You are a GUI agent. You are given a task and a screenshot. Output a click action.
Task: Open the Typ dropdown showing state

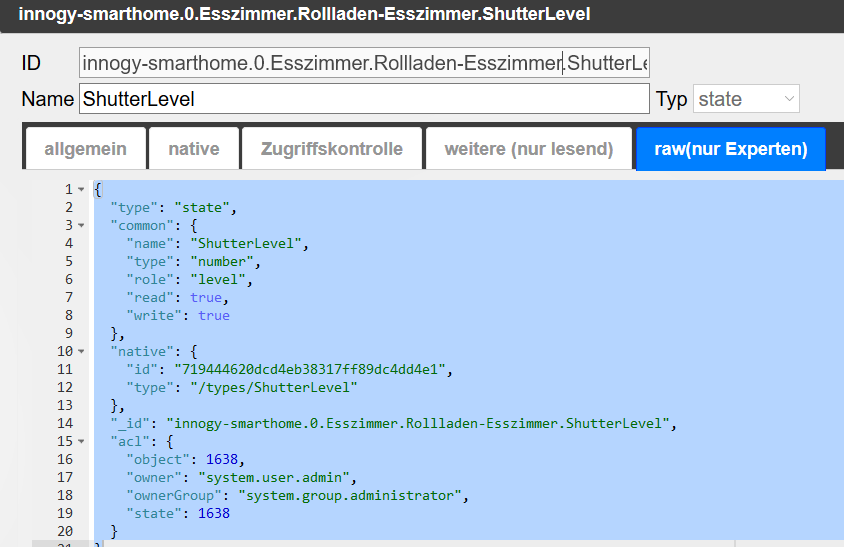(746, 99)
